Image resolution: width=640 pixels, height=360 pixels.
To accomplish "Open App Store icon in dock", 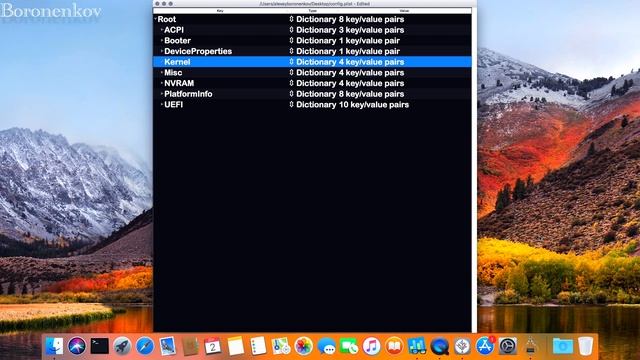I will click(x=485, y=346).
